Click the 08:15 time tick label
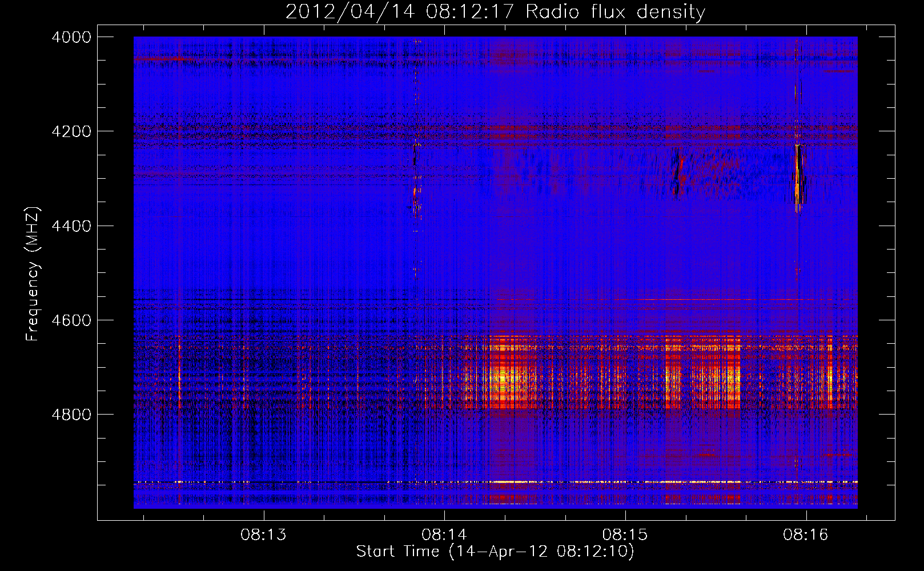 (625, 535)
